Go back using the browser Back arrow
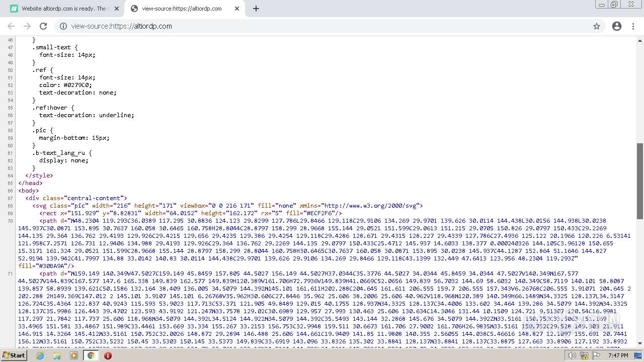 11,26
